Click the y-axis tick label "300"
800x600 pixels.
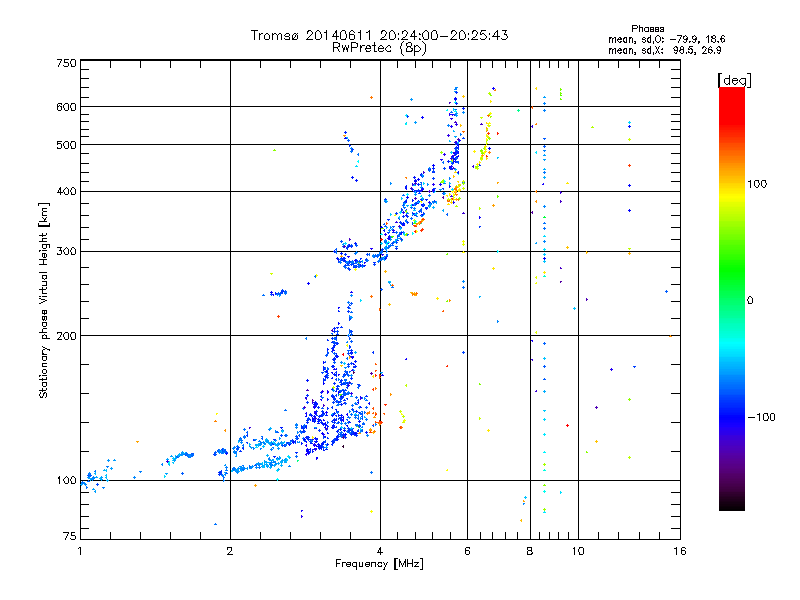pos(66,251)
